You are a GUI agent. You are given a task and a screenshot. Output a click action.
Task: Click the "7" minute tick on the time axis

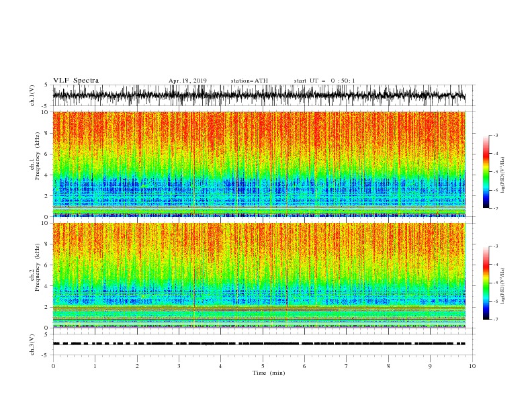(347, 366)
